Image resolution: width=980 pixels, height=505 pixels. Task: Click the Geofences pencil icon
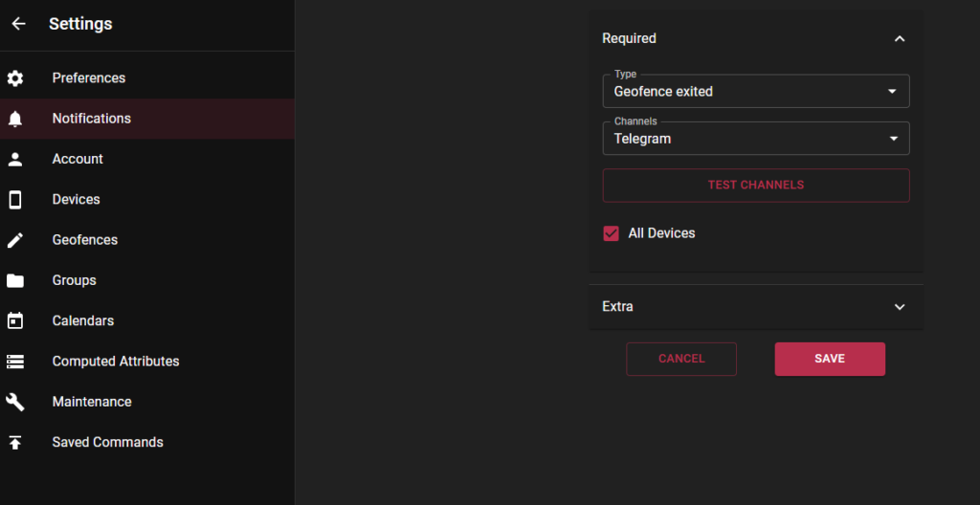15,240
